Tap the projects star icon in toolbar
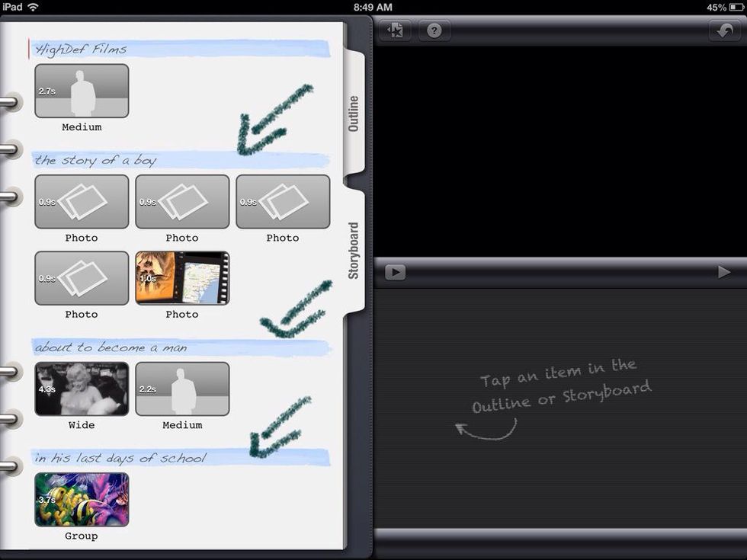This screenshot has width=747, height=560. [x=396, y=30]
